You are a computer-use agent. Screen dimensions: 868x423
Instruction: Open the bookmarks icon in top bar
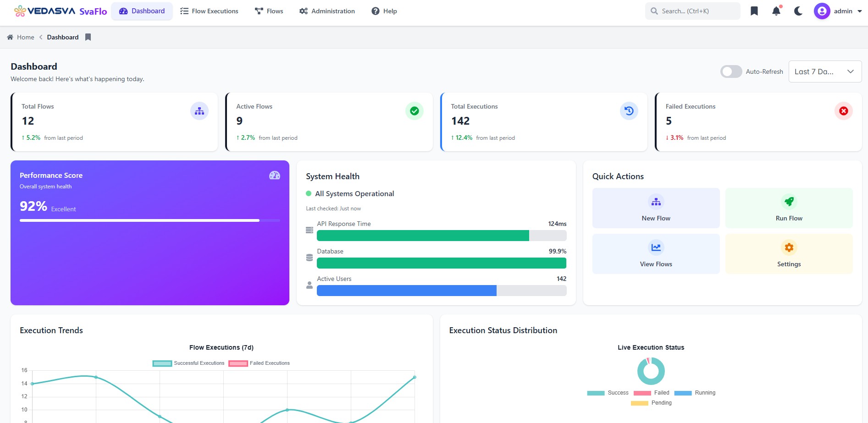click(x=754, y=11)
